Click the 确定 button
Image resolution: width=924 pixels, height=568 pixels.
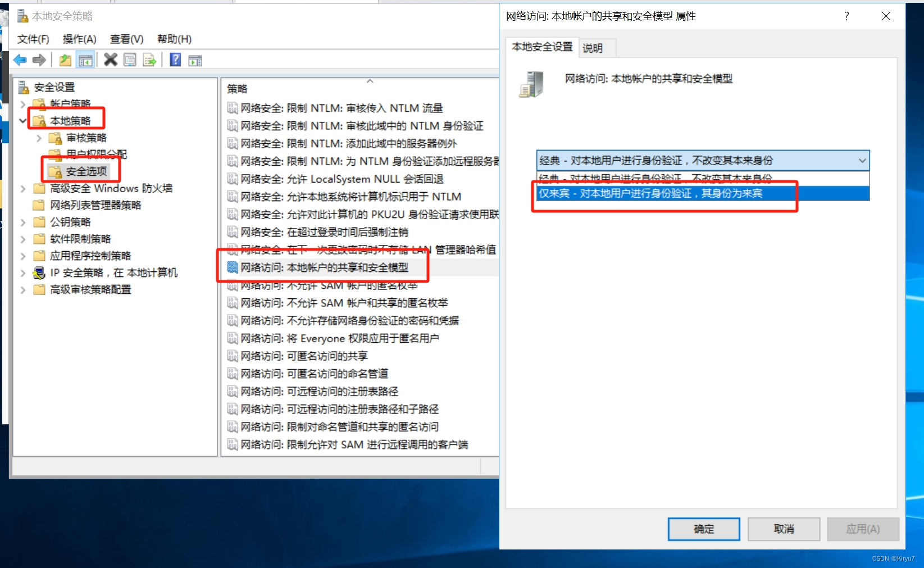704,529
